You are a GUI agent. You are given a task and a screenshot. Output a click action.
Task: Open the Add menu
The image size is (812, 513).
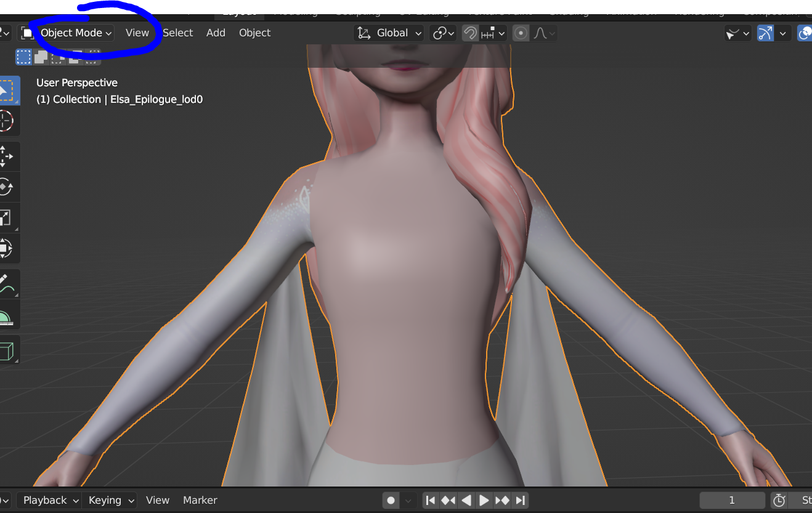point(216,33)
